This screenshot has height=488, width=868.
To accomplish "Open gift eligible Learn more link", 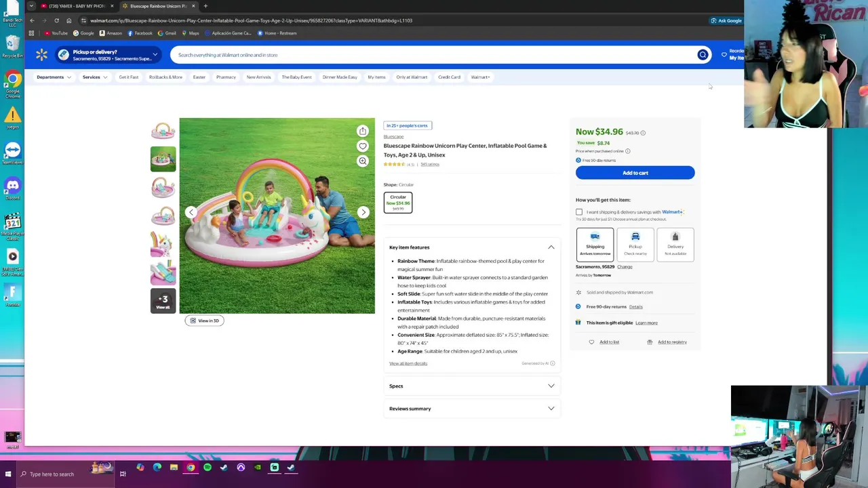I will (646, 323).
